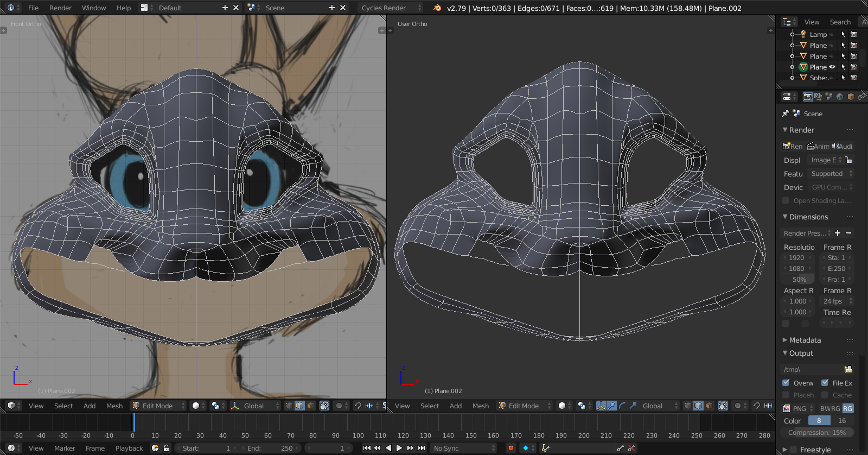Enable face select mode in left viewport
This screenshot has width=868, height=455.
click(310, 406)
